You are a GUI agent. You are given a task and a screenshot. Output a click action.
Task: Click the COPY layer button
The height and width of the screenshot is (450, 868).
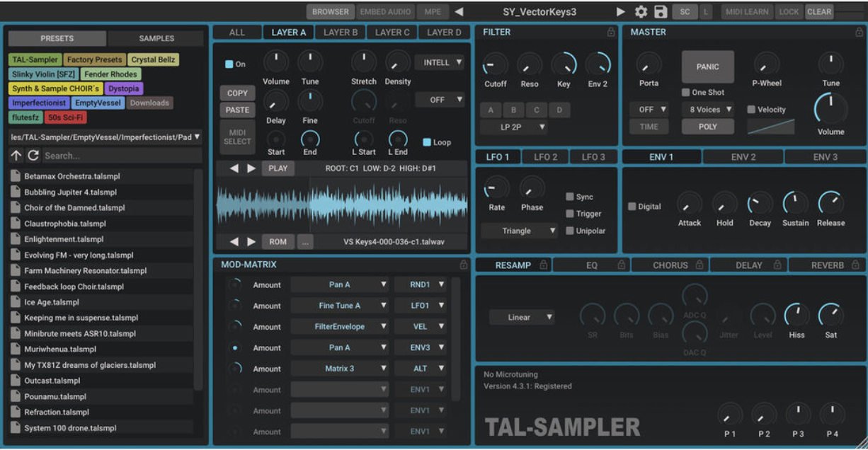(x=237, y=93)
